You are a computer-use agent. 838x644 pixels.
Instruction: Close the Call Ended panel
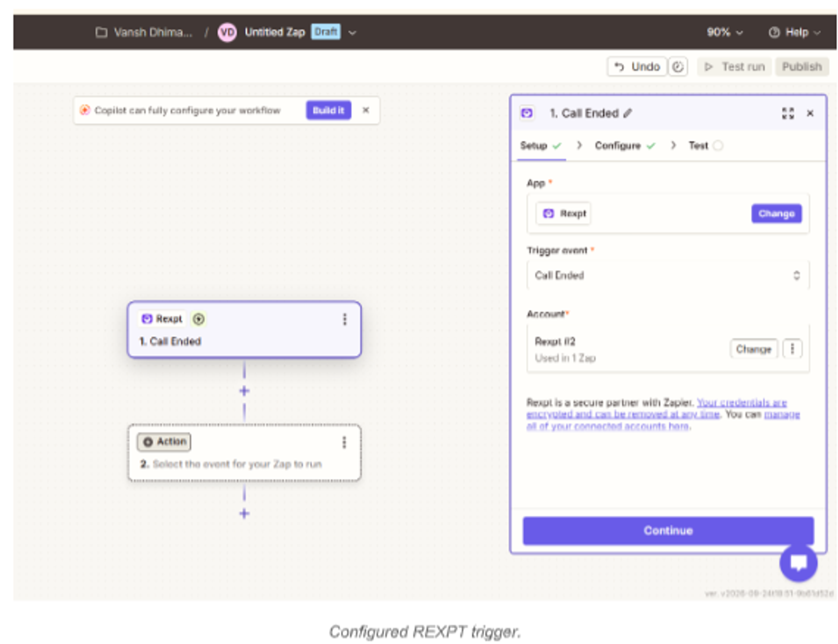[x=810, y=113]
